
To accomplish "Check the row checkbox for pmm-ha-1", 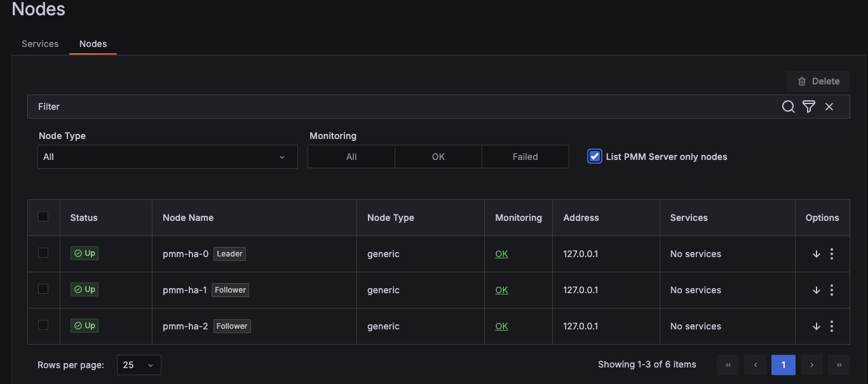I will (43, 288).
